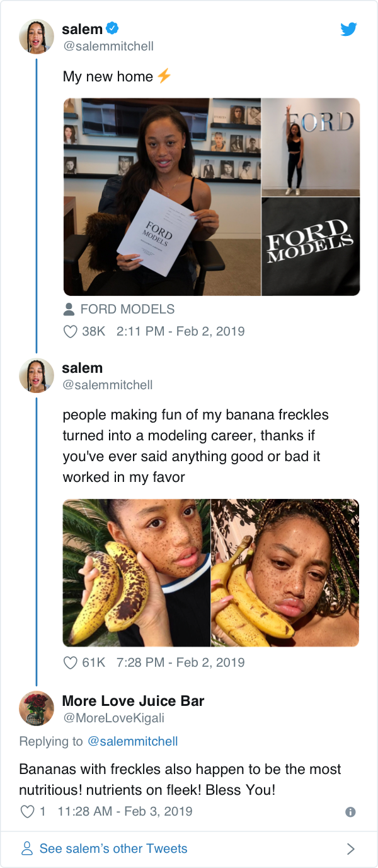This screenshot has height=868, width=378.
Task: Expand with the chevron arrow at the bottom
Action: 351,848
